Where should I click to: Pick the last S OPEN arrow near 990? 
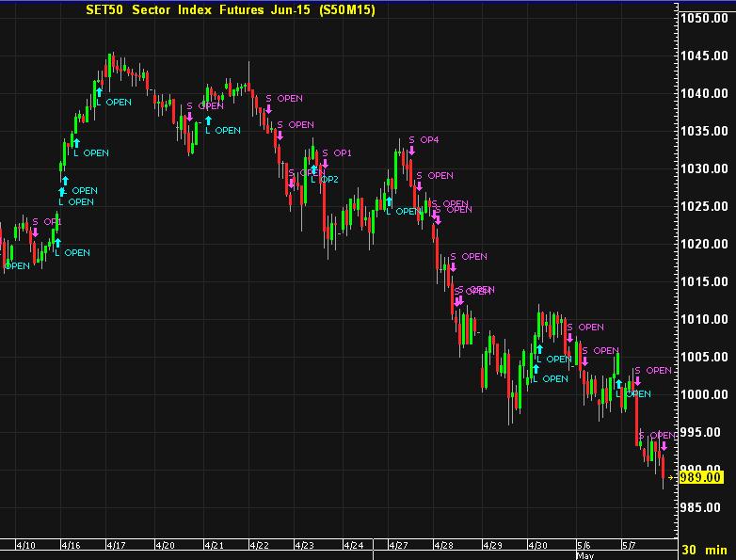pyautogui.click(x=663, y=445)
